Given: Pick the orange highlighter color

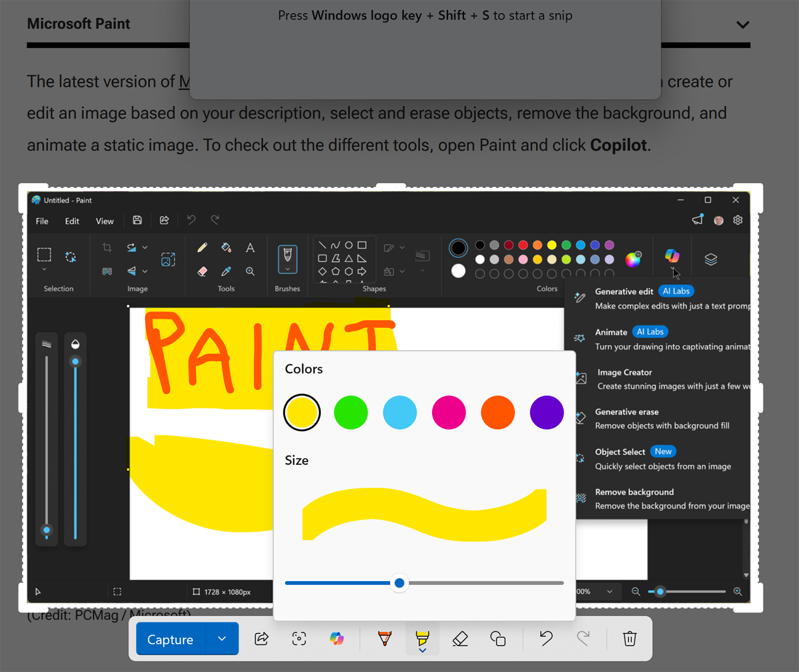Looking at the screenshot, I should 498,412.
